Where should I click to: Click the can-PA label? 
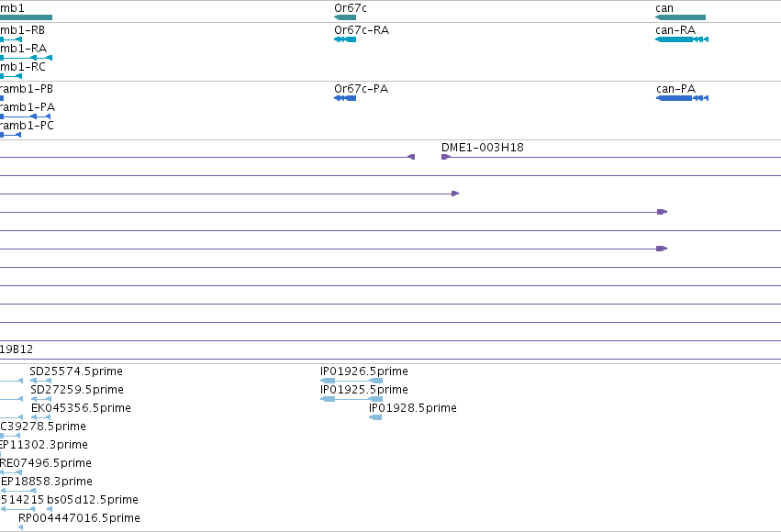pos(675,89)
